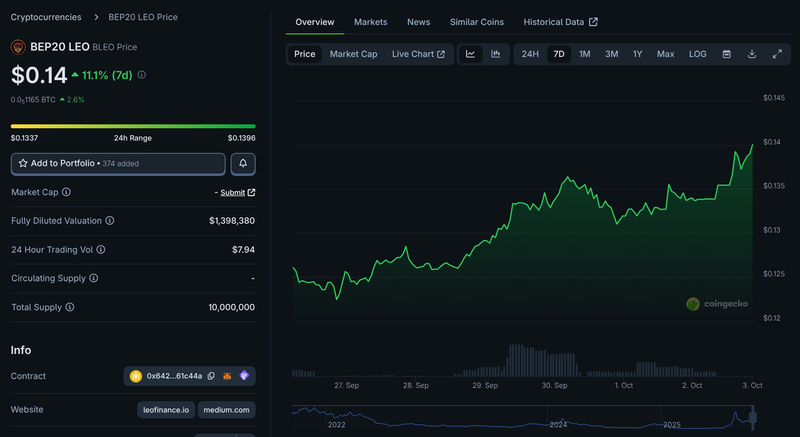This screenshot has height=437, width=800.
Task: Click the price alert bell icon
Action: [243, 163]
